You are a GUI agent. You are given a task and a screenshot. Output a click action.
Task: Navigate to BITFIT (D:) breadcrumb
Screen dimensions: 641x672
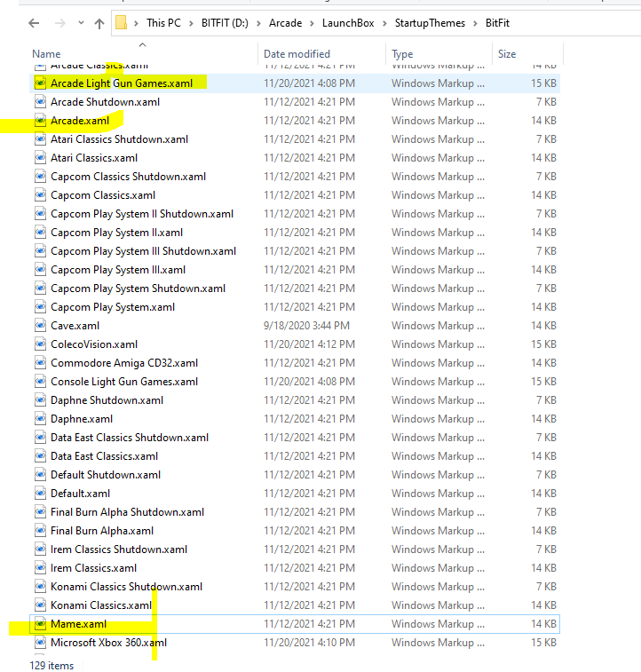(225, 23)
